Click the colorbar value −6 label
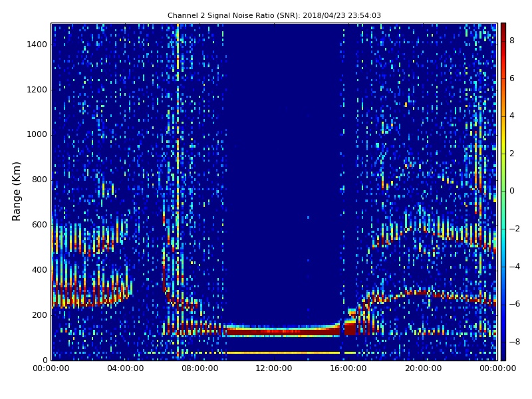 [x=514, y=304]
